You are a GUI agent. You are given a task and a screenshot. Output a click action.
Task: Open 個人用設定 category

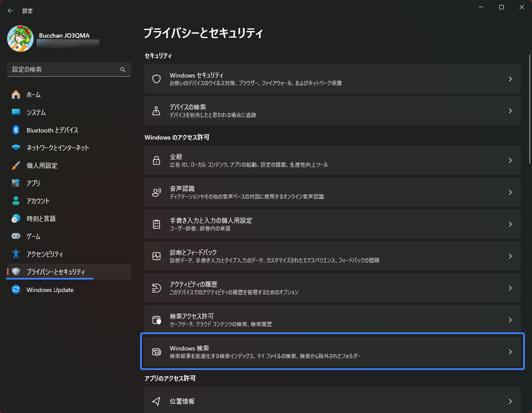pos(69,165)
